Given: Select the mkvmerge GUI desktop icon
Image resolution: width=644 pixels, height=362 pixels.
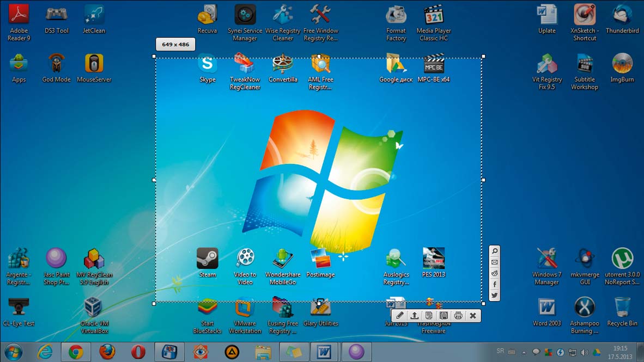Looking at the screenshot, I should coord(585,266).
